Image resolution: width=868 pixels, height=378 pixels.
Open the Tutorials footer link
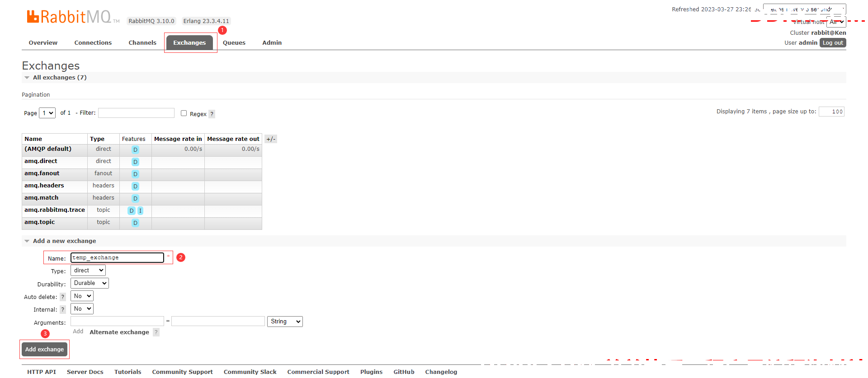pyautogui.click(x=127, y=372)
